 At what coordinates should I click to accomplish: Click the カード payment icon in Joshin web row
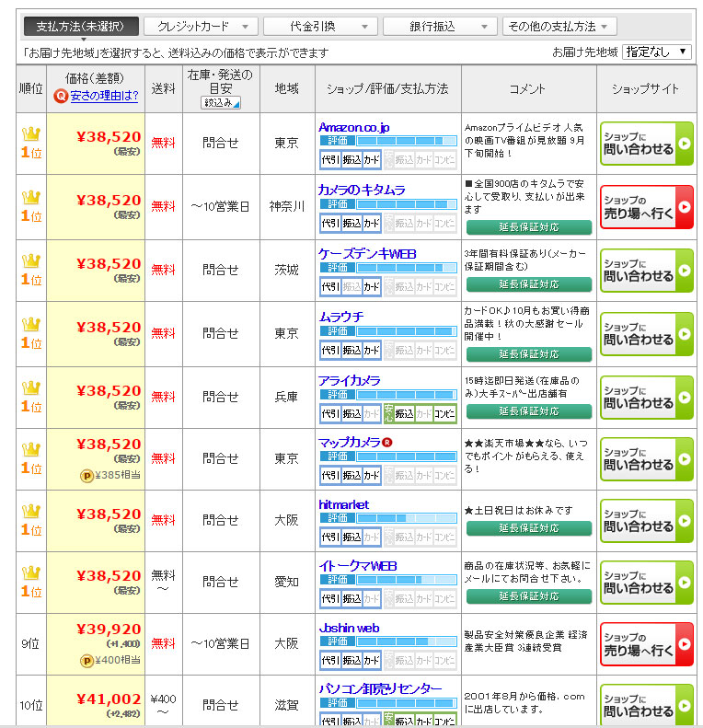[x=372, y=661]
